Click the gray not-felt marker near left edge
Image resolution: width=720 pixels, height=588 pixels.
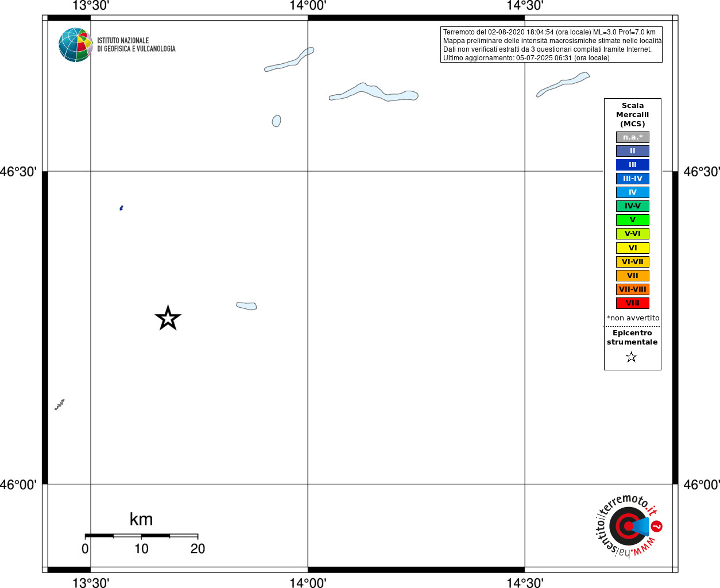(x=59, y=404)
